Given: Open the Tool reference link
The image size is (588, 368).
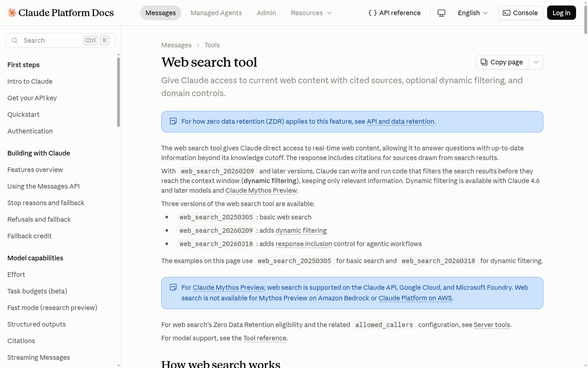Looking at the screenshot, I should pyautogui.click(x=265, y=338).
